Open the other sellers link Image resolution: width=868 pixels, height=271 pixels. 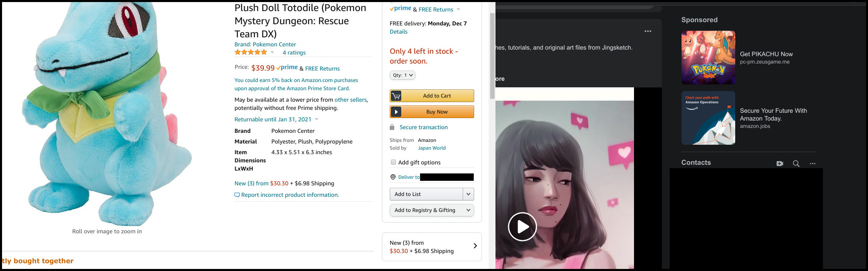(x=350, y=100)
